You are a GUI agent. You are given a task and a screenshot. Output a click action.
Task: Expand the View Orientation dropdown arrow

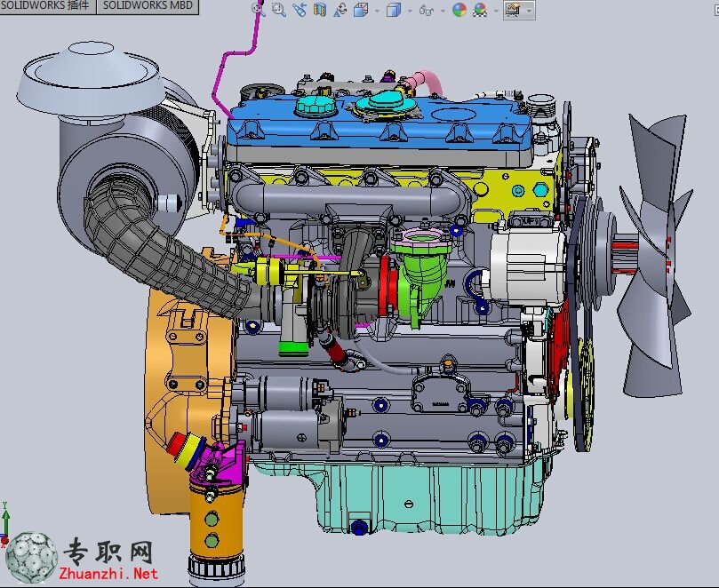click(377, 10)
